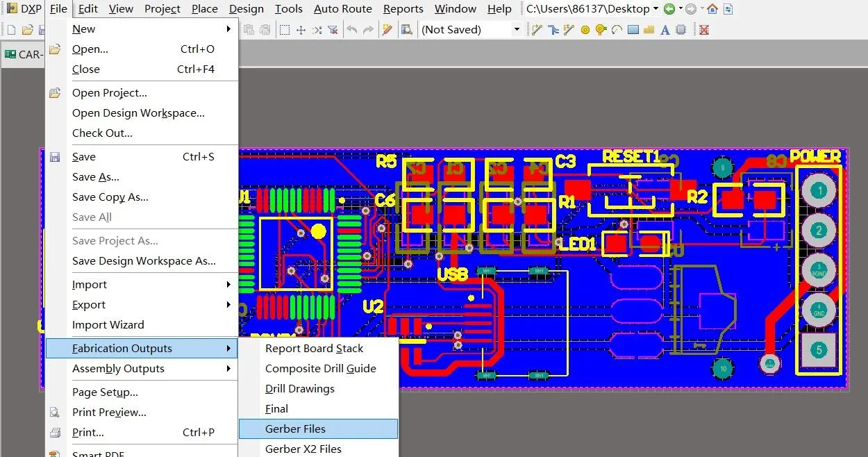Open the Reports menu

point(403,9)
